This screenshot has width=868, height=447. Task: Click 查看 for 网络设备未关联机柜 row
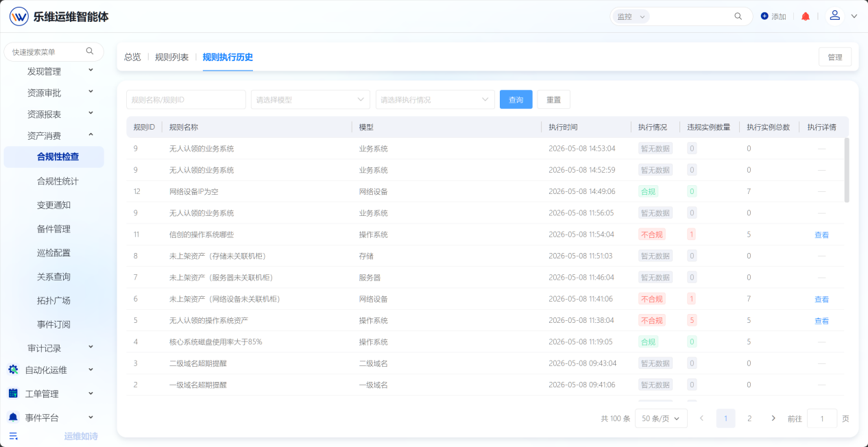coord(821,299)
